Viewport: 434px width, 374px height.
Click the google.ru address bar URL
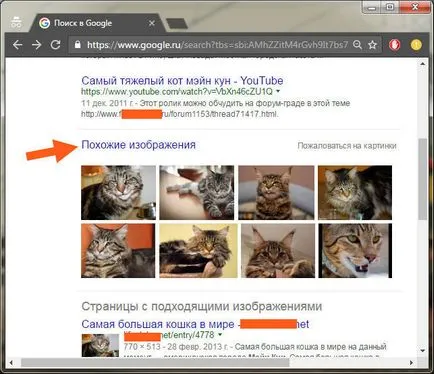tap(217, 45)
